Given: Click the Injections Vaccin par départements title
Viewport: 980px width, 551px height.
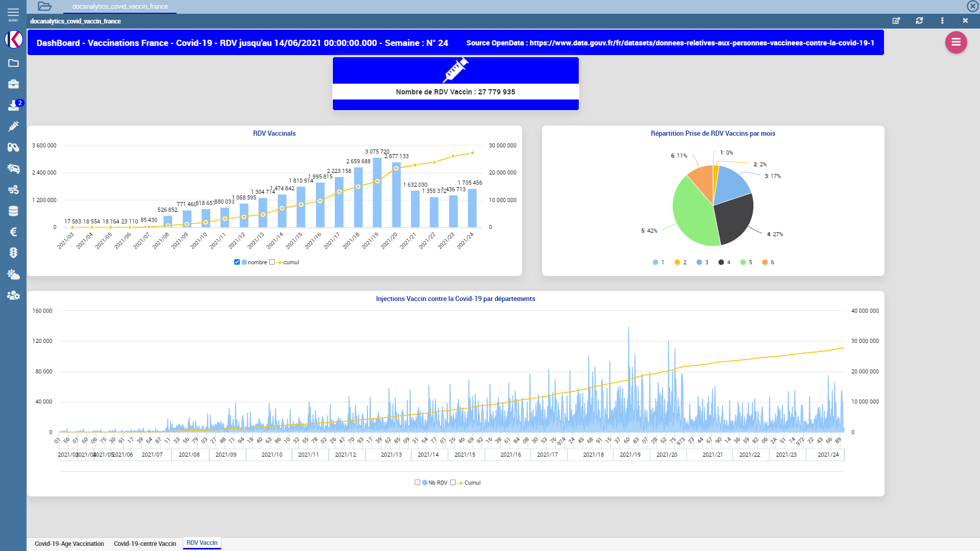Looking at the screenshot, I should click(455, 299).
